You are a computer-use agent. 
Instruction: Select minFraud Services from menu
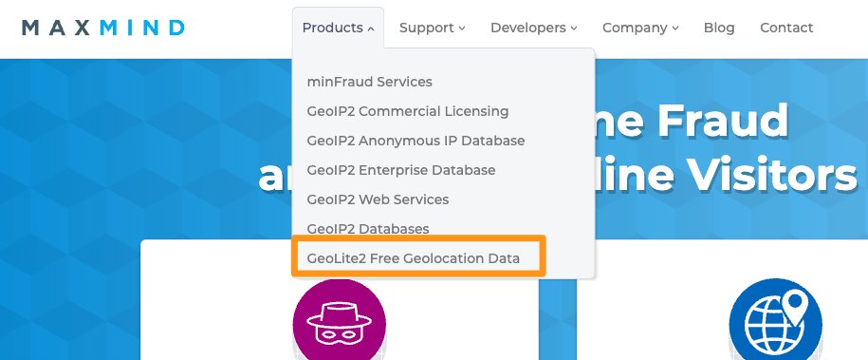pyautogui.click(x=370, y=82)
